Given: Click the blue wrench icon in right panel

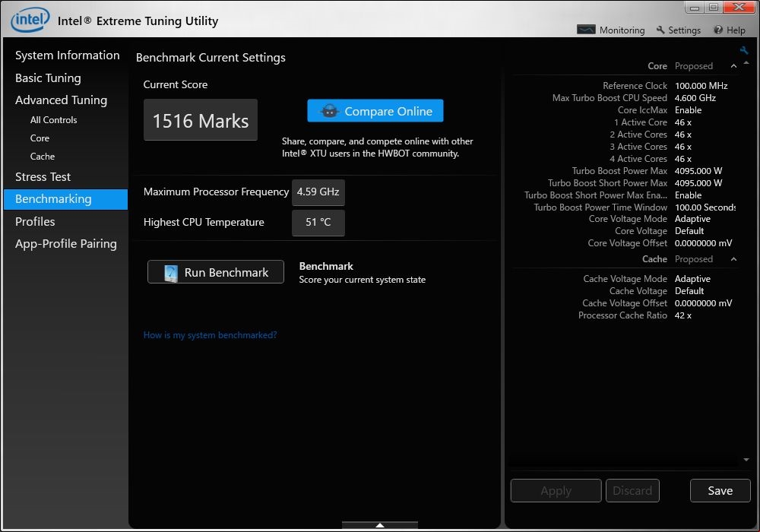Looking at the screenshot, I should pyautogui.click(x=743, y=50).
